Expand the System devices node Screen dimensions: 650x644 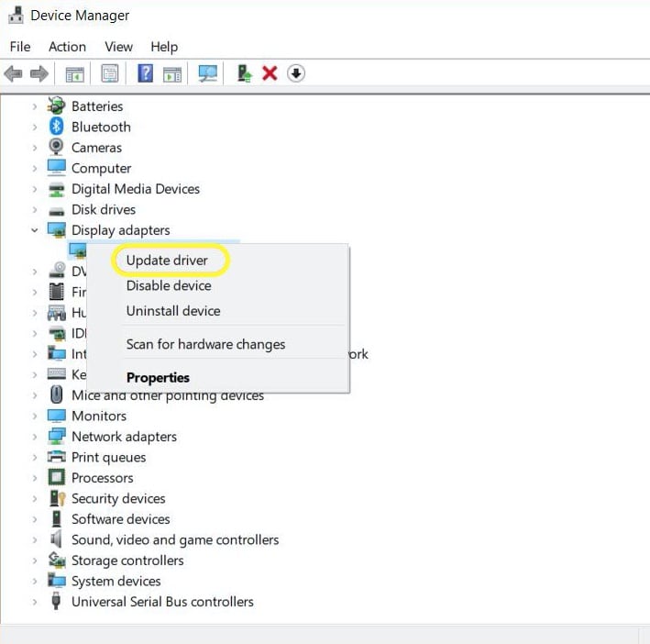tap(35, 582)
